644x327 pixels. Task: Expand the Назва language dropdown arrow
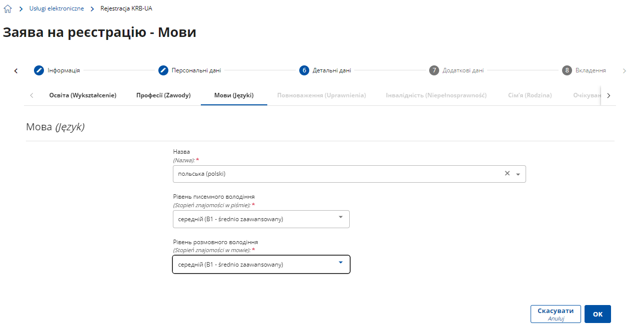pyautogui.click(x=518, y=174)
